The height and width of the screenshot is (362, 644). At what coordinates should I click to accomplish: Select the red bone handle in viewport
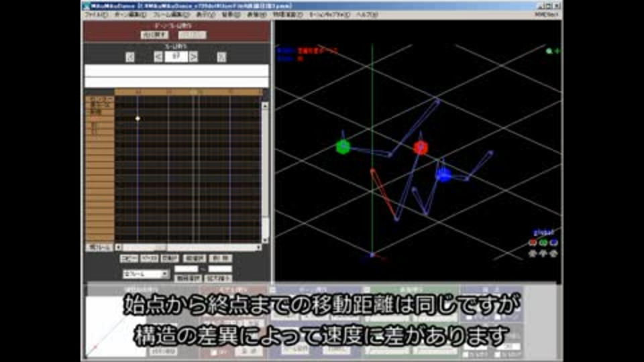[421, 147]
